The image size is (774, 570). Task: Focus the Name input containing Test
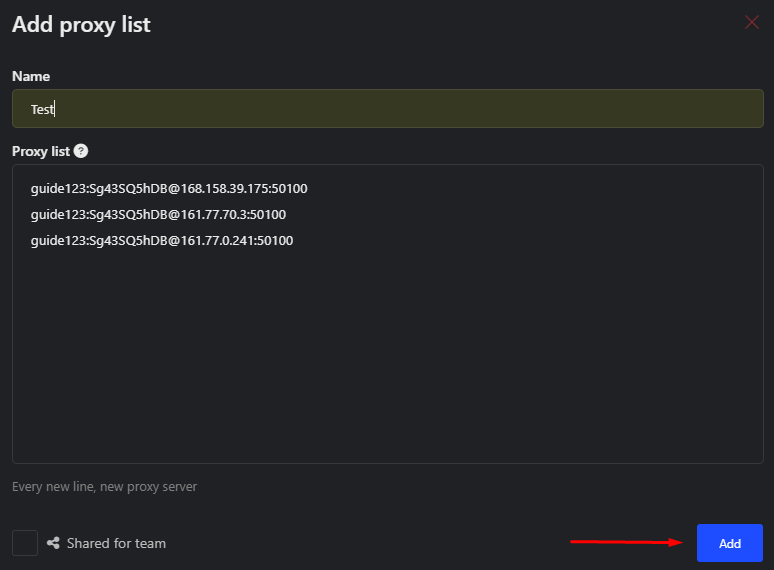click(x=387, y=109)
